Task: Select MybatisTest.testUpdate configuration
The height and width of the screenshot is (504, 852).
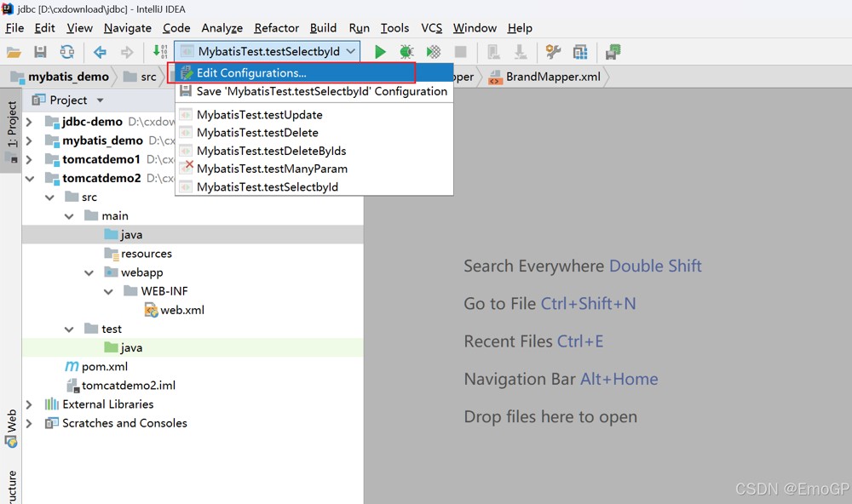Action: click(x=314, y=115)
